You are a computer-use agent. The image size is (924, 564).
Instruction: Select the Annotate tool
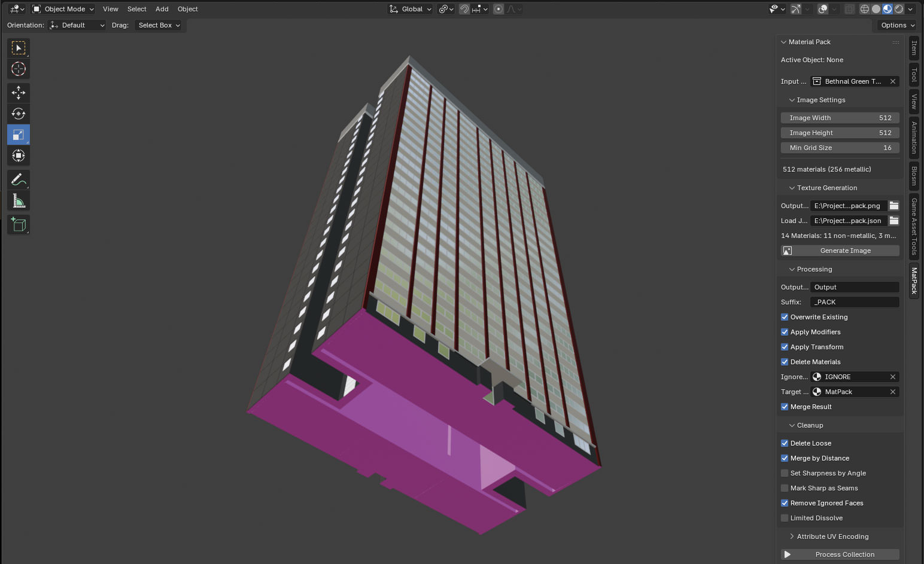[19, 179]
